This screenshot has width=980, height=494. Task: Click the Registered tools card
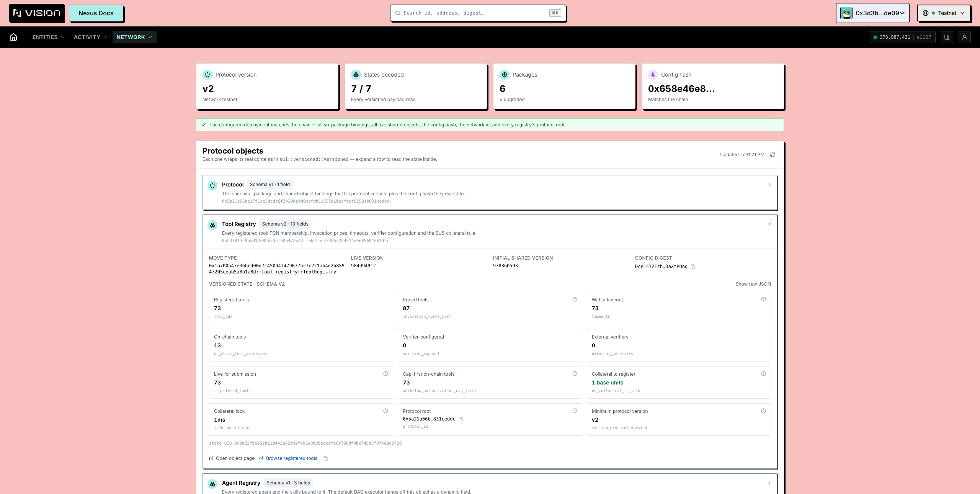coord(301,308)
